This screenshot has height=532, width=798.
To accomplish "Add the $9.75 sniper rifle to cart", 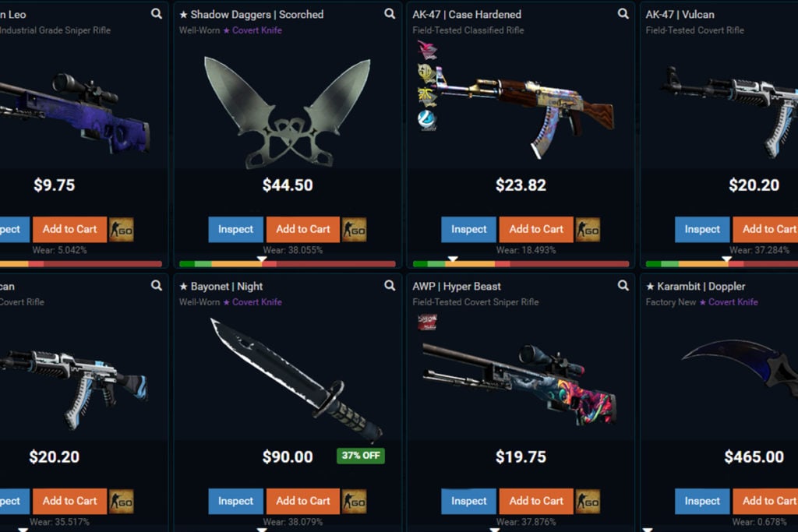I will 69,229.
